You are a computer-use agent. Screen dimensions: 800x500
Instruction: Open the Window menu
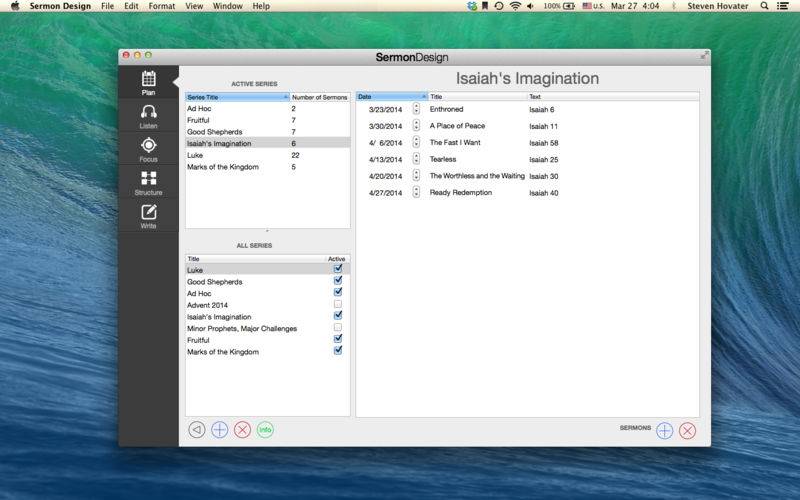coord(228,6)
